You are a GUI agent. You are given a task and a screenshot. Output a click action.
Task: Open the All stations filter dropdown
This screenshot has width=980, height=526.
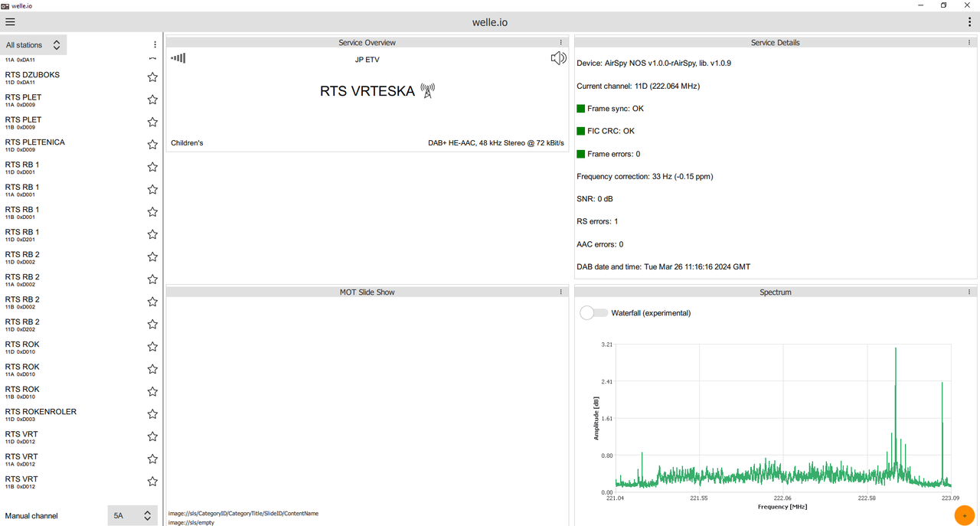click(34, 45)
